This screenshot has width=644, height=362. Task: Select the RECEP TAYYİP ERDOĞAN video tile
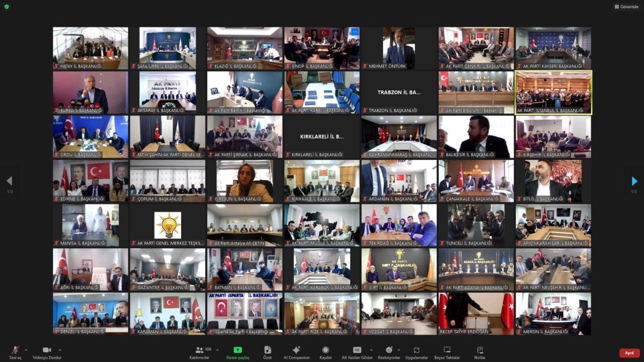[476, 314]
